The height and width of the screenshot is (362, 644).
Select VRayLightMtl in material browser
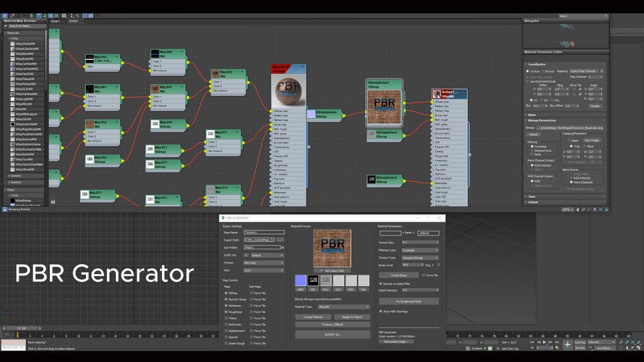27,99
